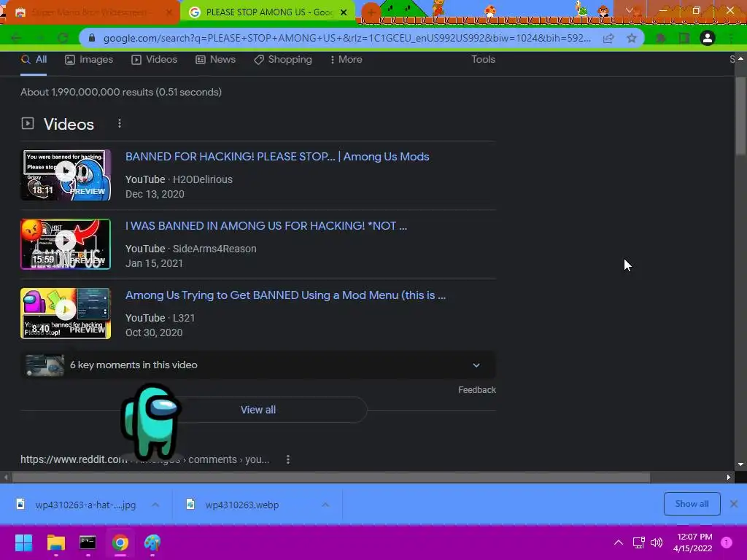Screen dimensions: 747x560
Task: Open the Windows Start menu
Action: pyautogui.click(x=23, y=542)
